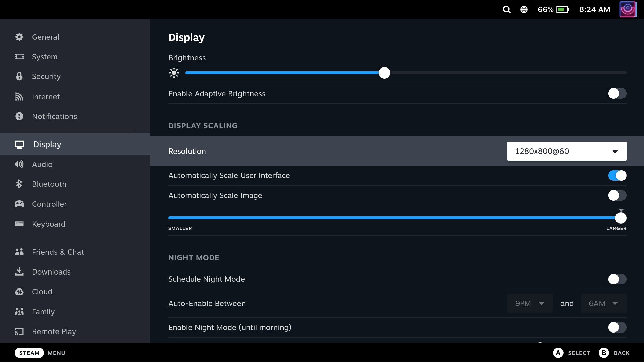Select Audio in the sidebar
644x362 pixels.
[74, 164]
